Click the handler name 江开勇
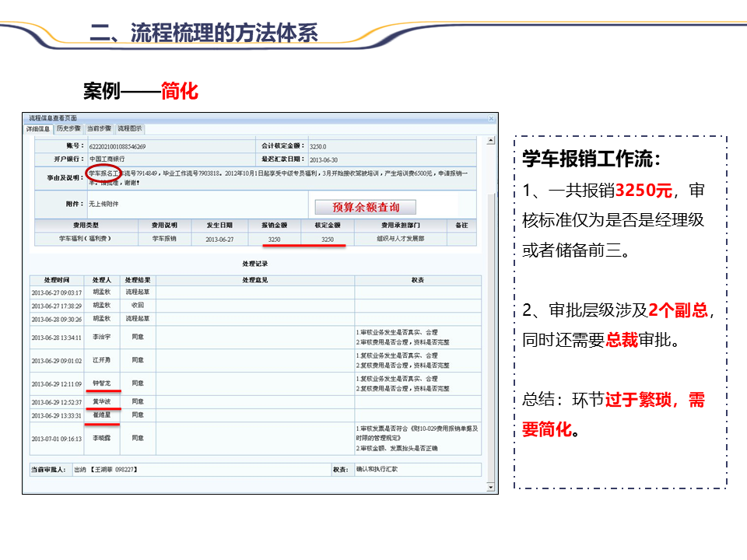 [101, 360]
